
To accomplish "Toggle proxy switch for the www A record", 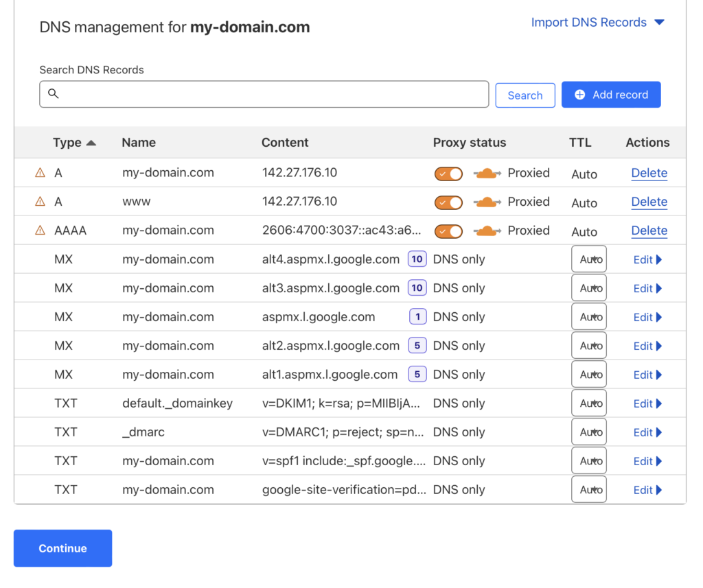I will pos(448,202).
